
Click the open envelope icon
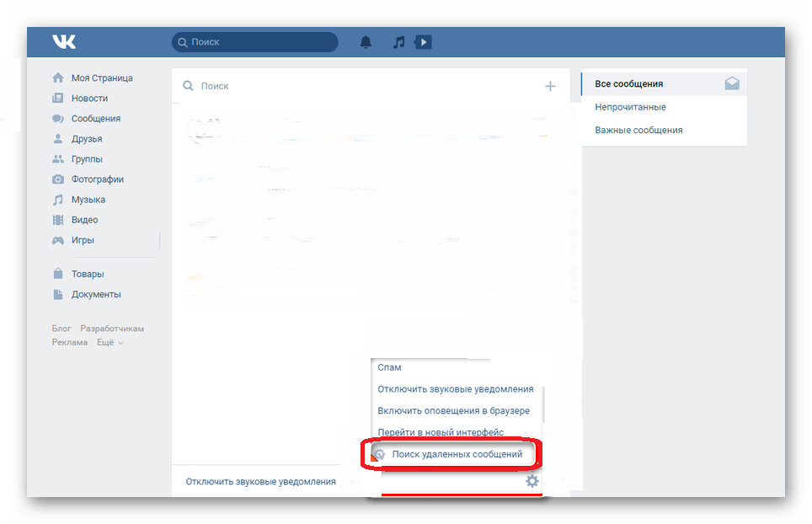click(x=732, y=83)
